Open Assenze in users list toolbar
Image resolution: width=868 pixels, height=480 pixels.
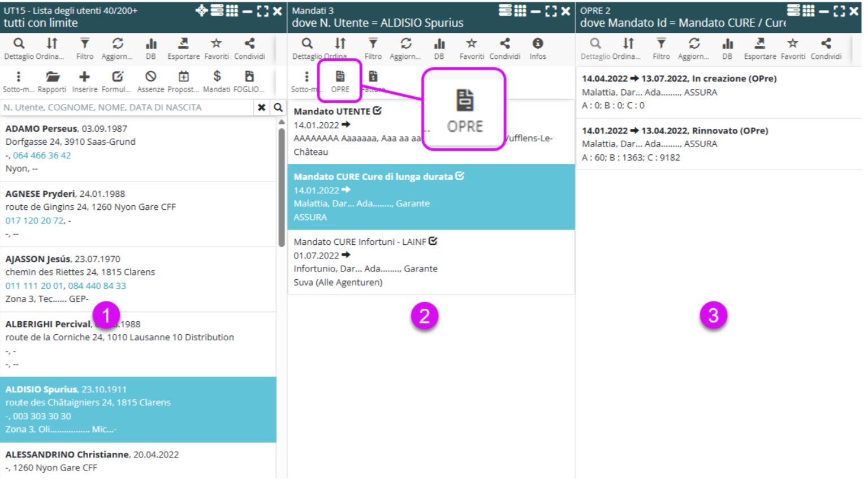(x=150, y=80)
